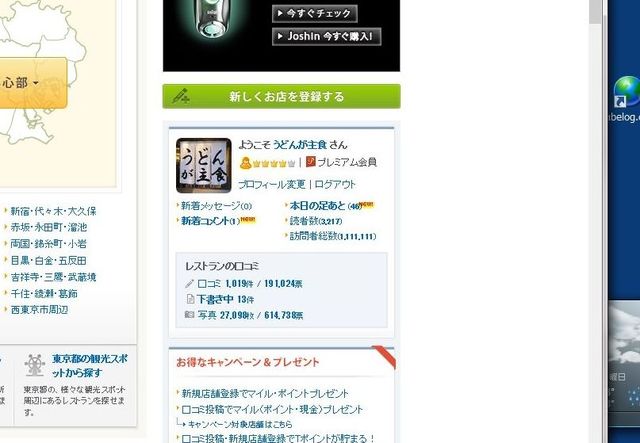Click the document icon beside 下書き中
This screenshot has width=640, height=443.
click(x=190, y=299)
